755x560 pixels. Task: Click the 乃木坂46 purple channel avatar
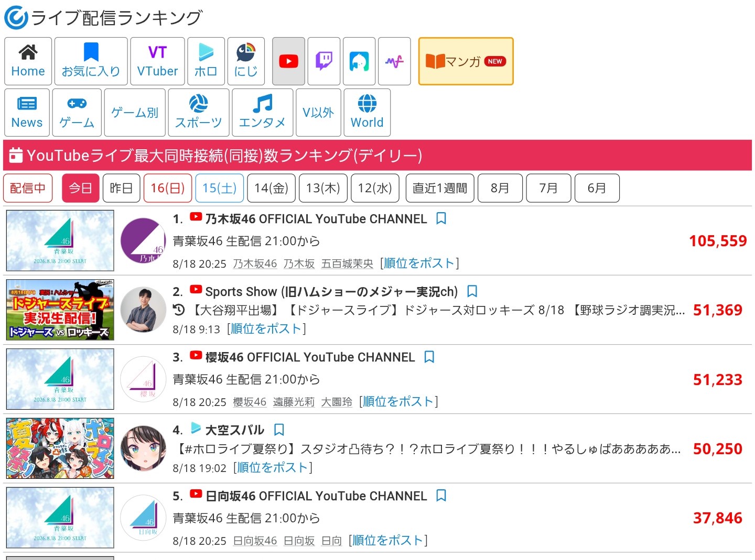point(143,240)
